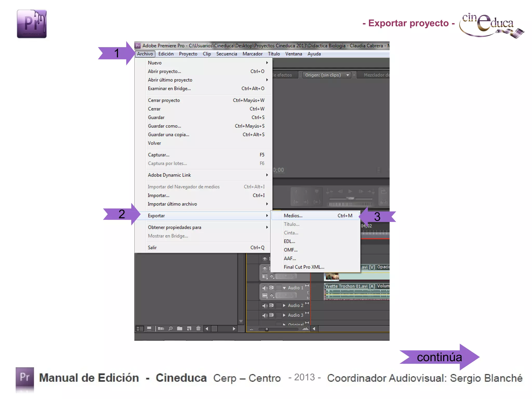Screen dimensions: 532x399
Task: Select Abrir proyecto... menu entry
Action: (203, 71)
